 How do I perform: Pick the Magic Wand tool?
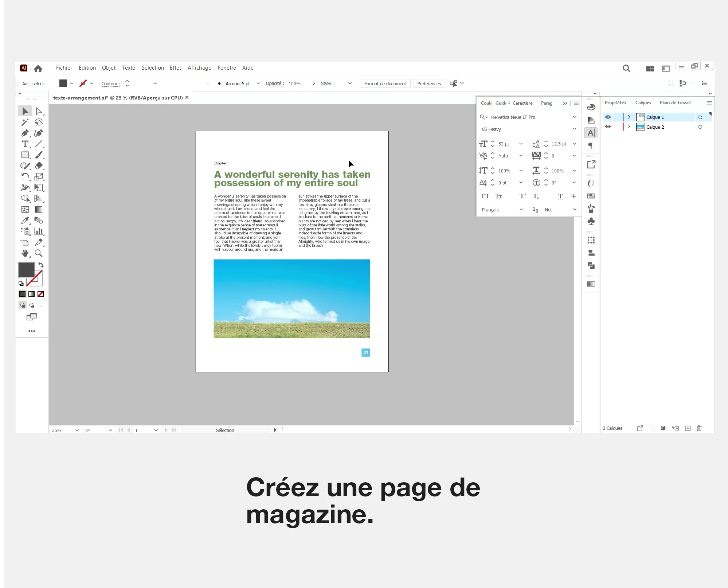tap(25, 122)
